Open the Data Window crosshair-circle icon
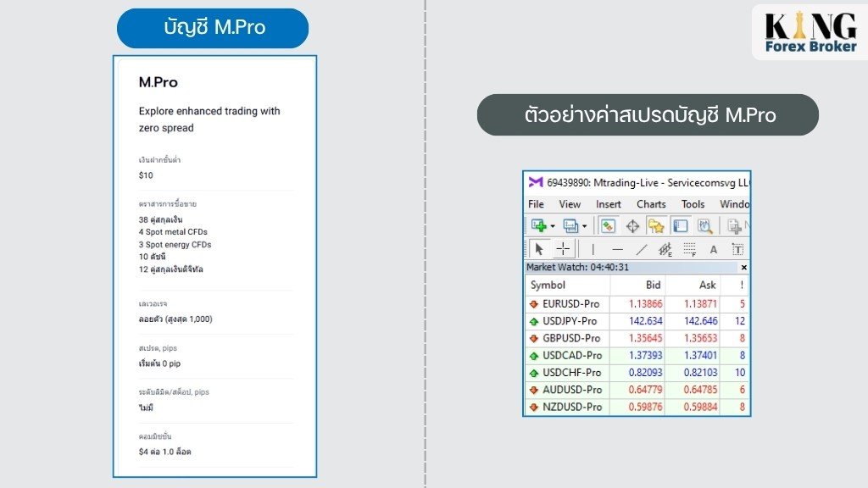This screenshot has height=488, width=868. click(x=632, y=225)
